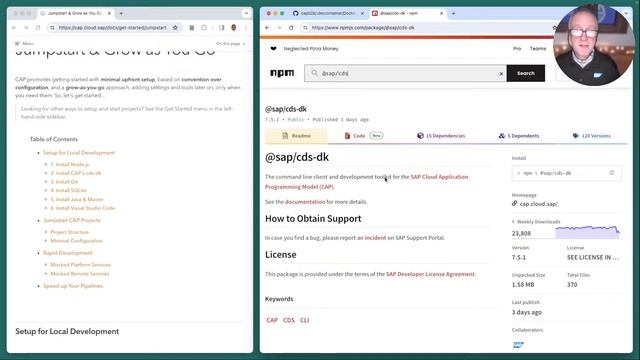The width and height of the screenshot is (640, 360).
Task: Select the Readme tab
Action: (x=296, y=136)
